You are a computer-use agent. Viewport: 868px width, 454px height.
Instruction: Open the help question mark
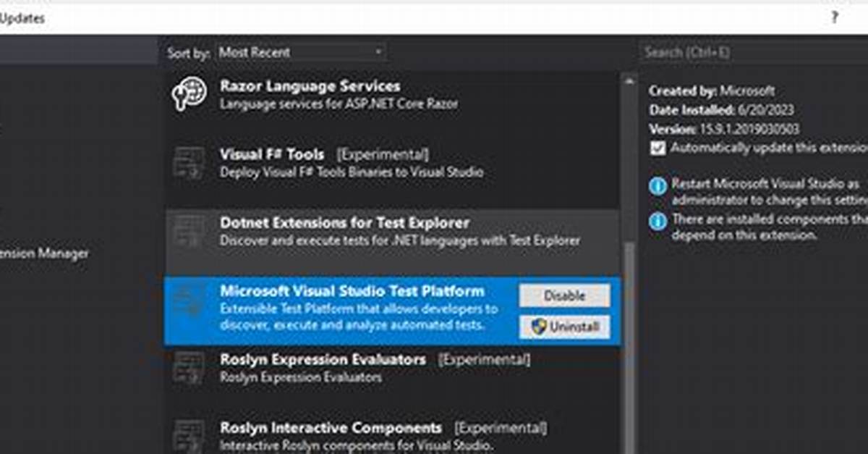834,18
